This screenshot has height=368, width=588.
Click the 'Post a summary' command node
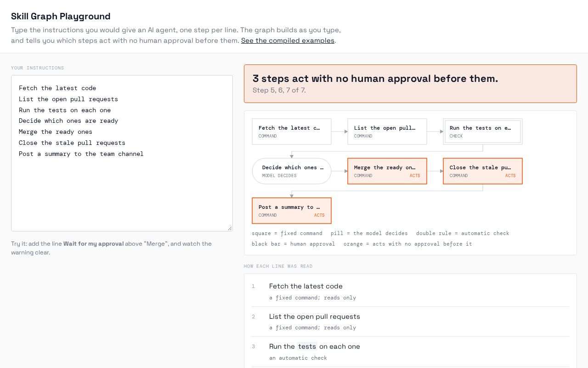point(292,211)
